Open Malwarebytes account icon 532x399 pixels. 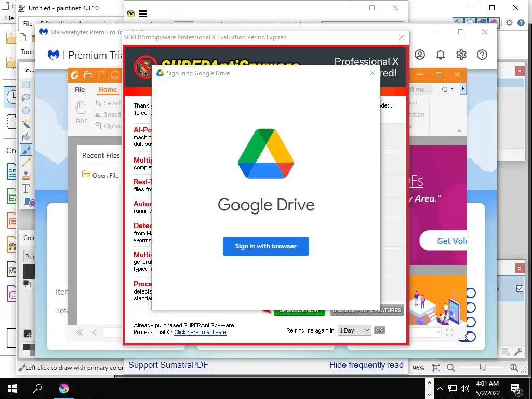click(420, 55)
